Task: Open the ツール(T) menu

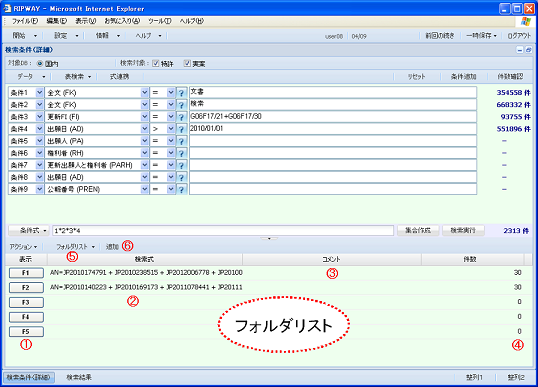Action: [160, 21]
